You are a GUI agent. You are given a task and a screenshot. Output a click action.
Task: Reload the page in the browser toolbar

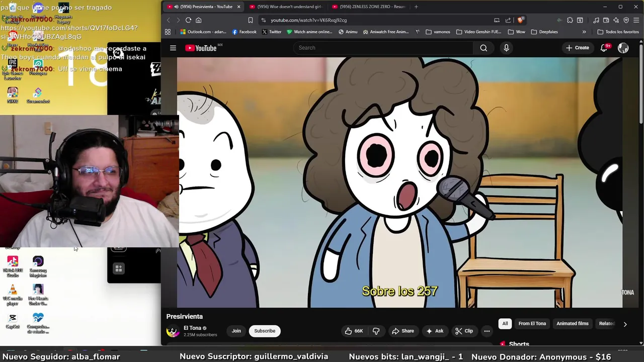coord(188,20)
